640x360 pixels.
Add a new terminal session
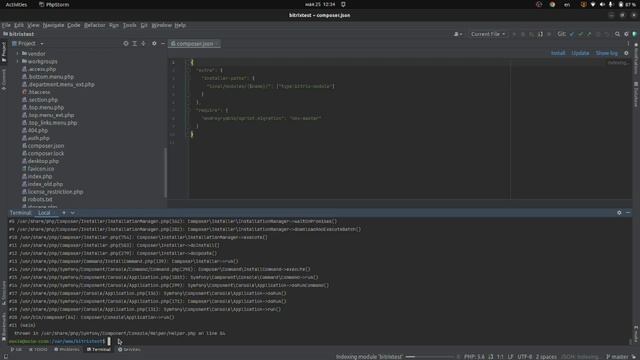coord(64,213)
